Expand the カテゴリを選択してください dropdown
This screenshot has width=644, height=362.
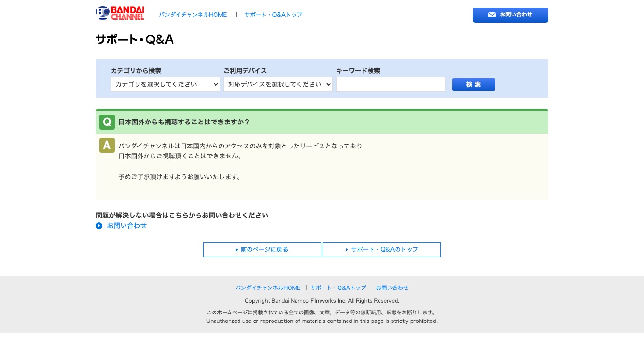165,84
